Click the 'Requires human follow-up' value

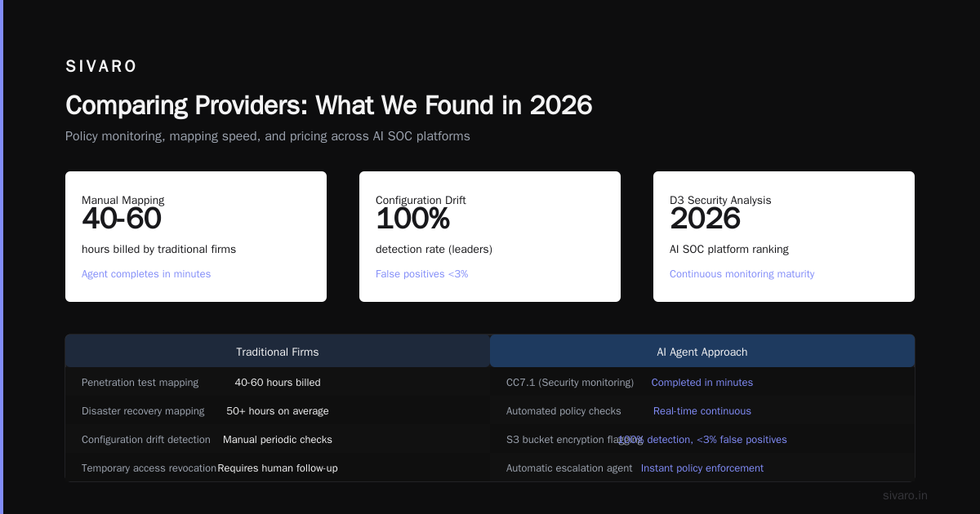point(278,468)
